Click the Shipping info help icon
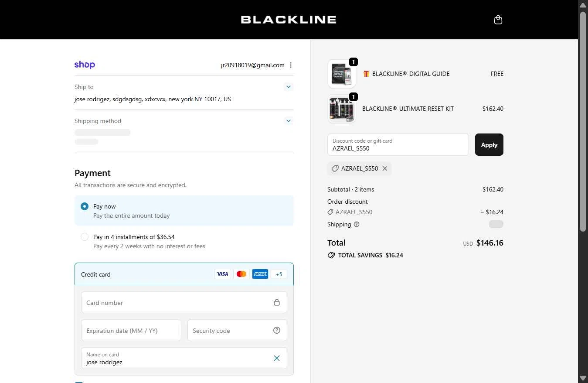Viewport: 588px width, 383px height. [x=357, y=224]
